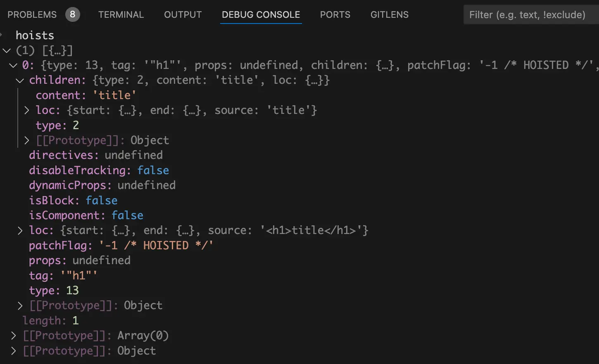The image size is (599, 364).
Task: Select the DEBUG CONSOLE tab
Action: [x=261, y=15]
